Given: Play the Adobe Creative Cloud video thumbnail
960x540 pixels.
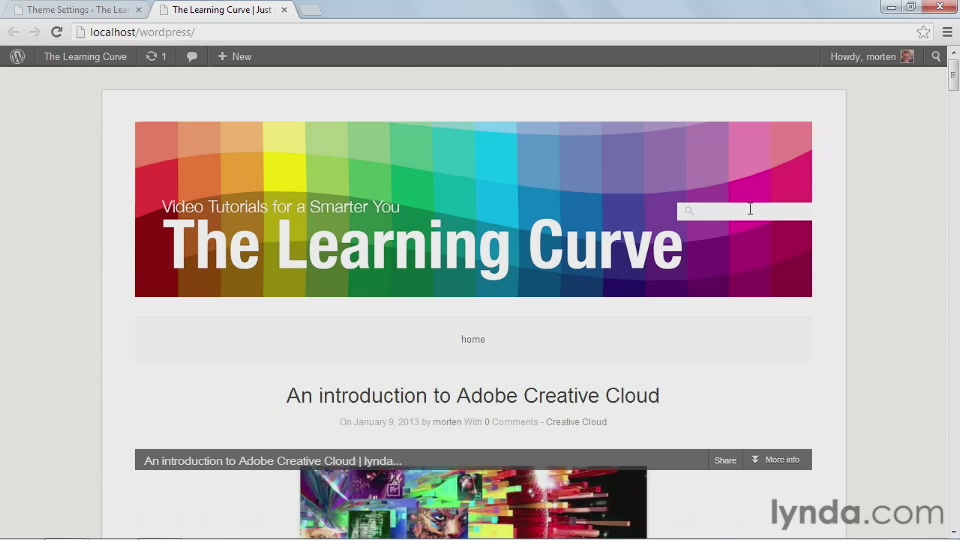Looking at the screenshot, I should click(473, 504).
